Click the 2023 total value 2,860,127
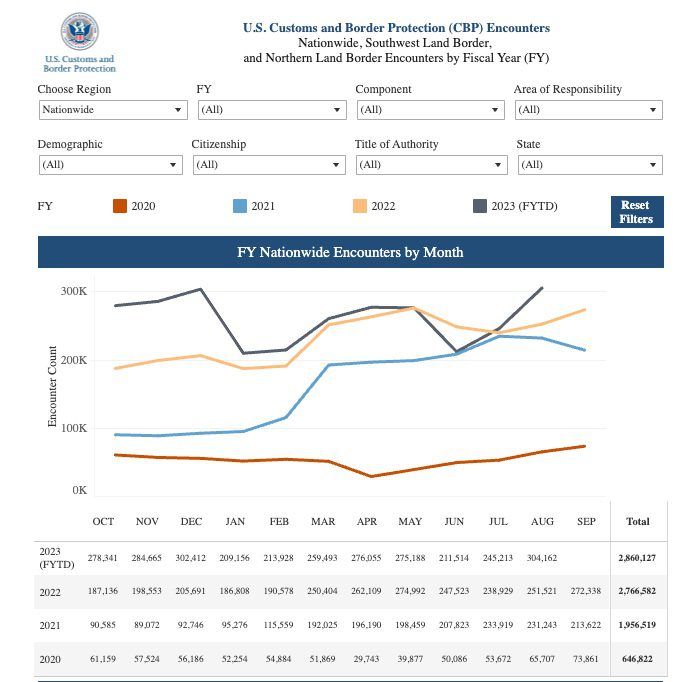Screen dimensions: 691x682 pyautogui.click(x=637, y=558)
